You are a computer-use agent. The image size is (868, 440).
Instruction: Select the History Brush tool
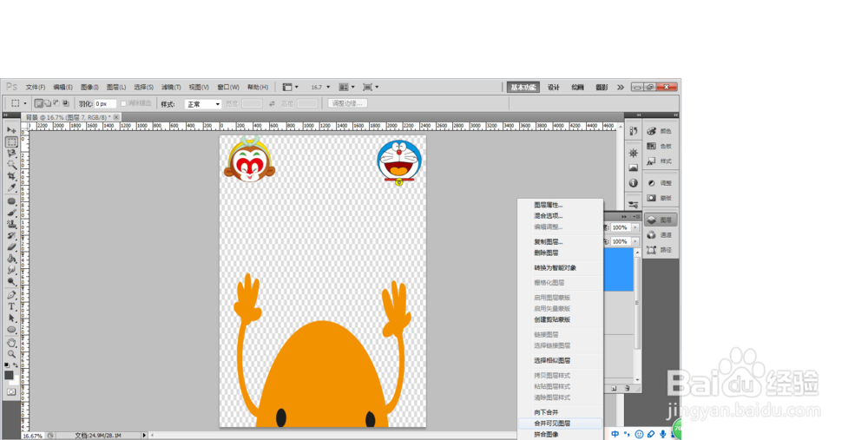coord(11,236)
